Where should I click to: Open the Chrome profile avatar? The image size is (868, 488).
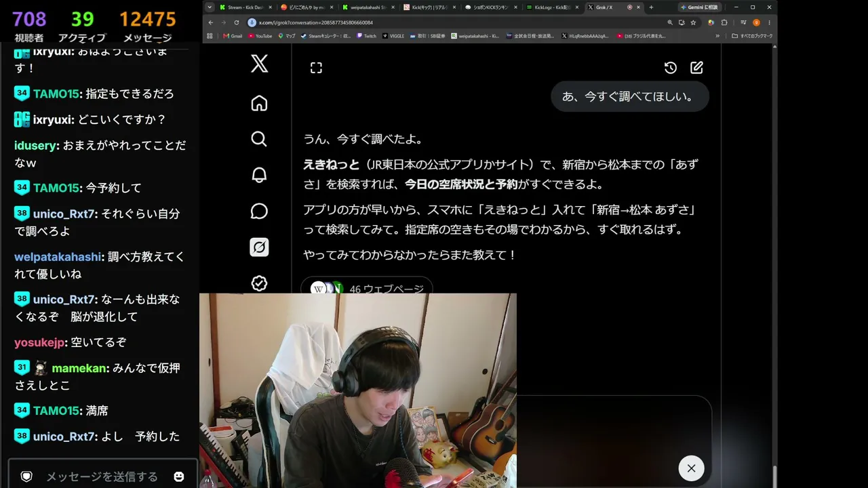756,22
